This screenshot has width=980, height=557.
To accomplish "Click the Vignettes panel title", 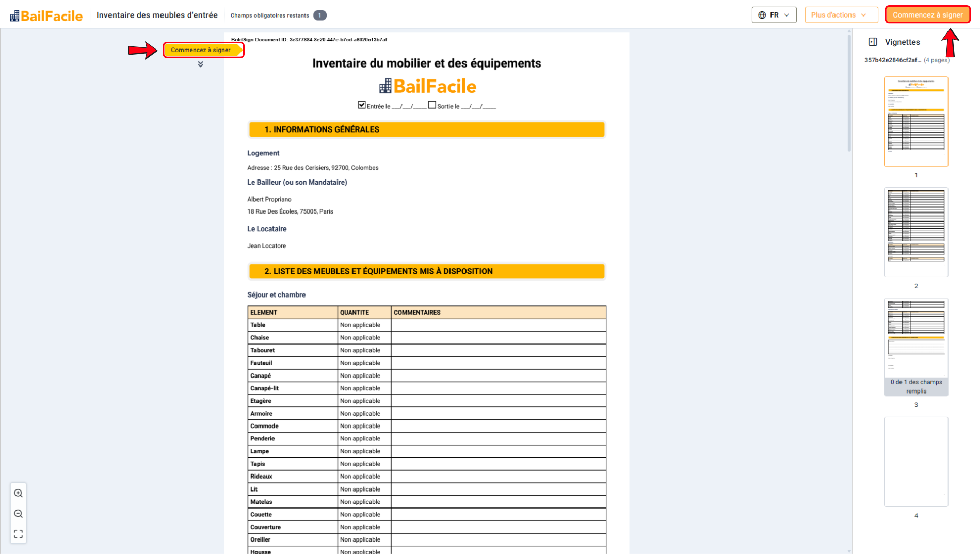I will 902,42.
